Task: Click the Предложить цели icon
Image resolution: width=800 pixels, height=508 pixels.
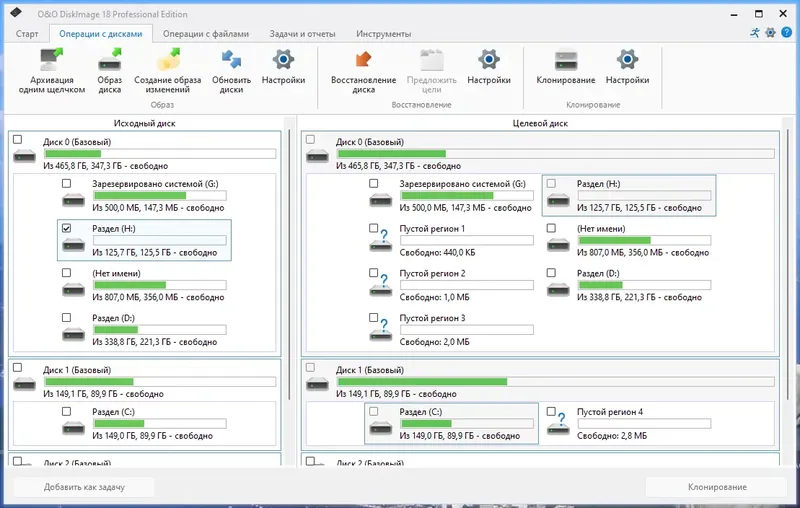Action: tap(432, 60)
